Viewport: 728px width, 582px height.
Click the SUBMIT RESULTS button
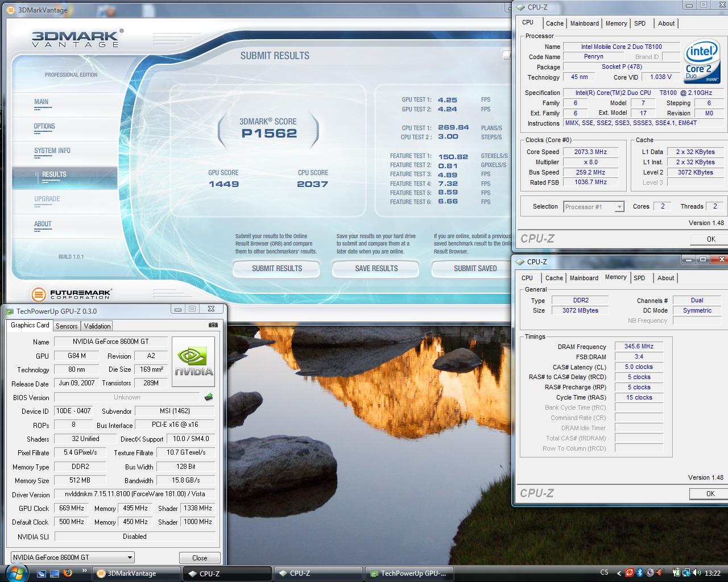277,268
